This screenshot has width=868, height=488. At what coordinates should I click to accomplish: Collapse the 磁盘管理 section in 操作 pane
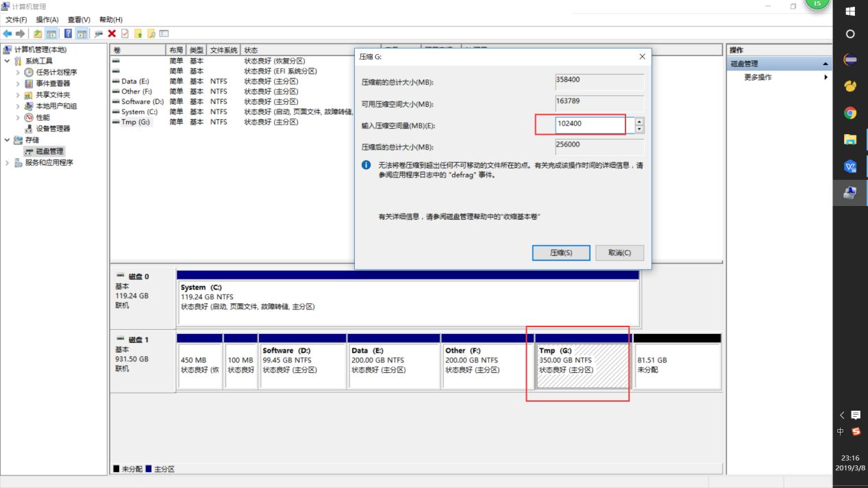825,63
